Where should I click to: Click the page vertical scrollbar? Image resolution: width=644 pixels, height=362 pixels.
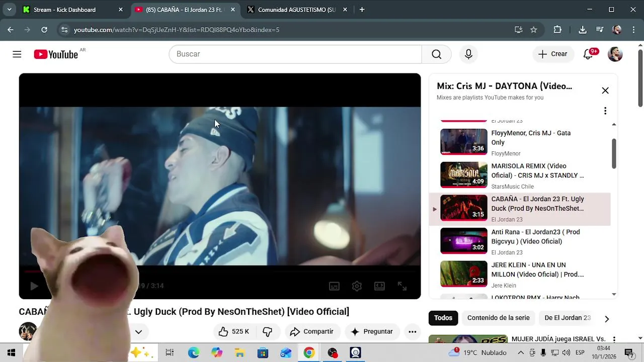[x=640, y=78]
